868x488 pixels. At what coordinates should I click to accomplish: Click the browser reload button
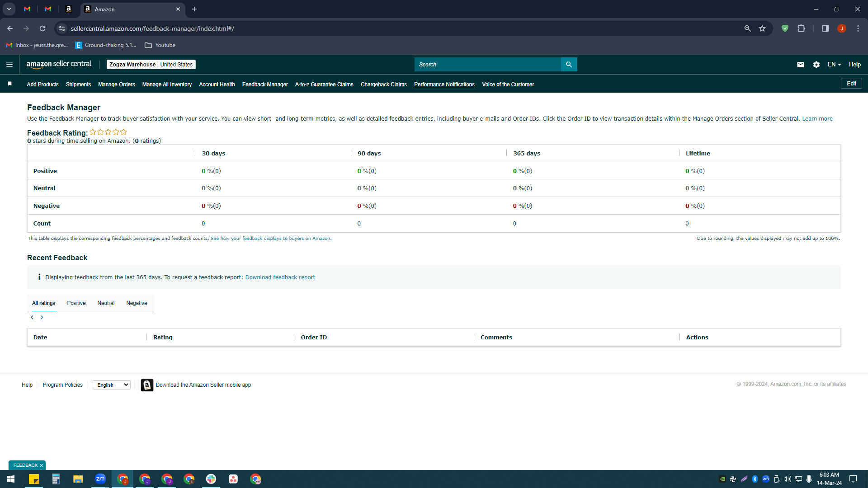click(x=42, y=28)
